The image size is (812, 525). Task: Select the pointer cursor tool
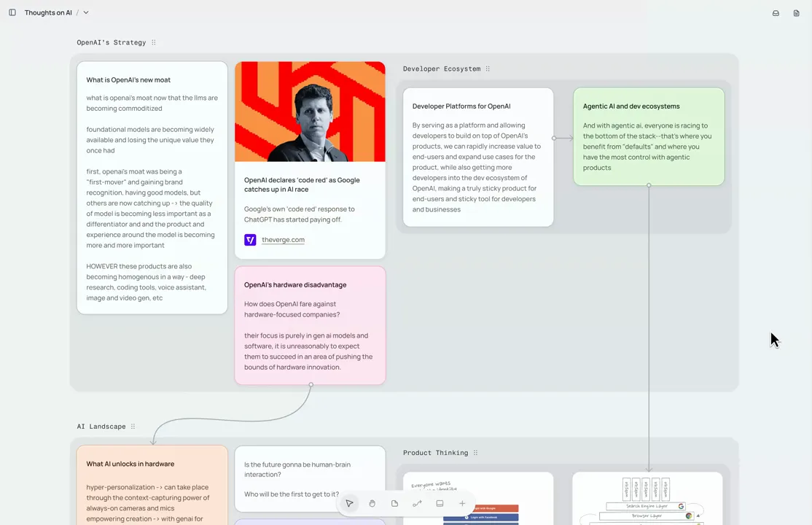click(350, 503)
